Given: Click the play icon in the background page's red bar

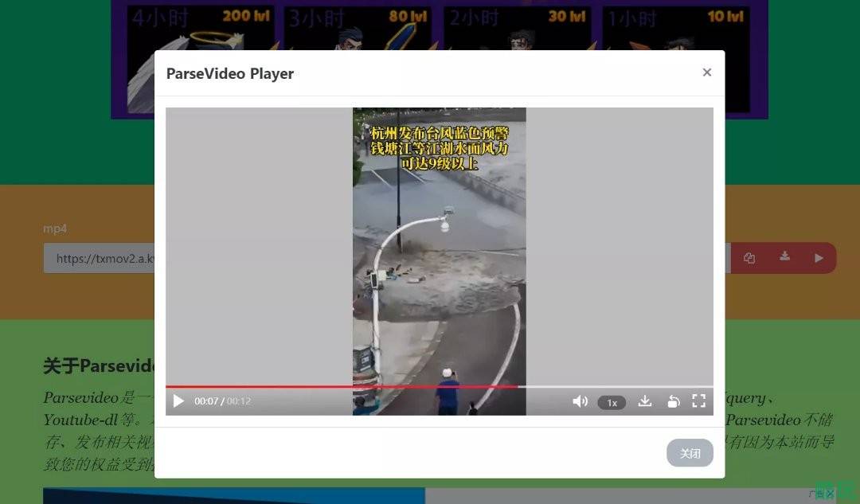Looking at the screenshot, I should pyautogui.click(x=819, y=258).
